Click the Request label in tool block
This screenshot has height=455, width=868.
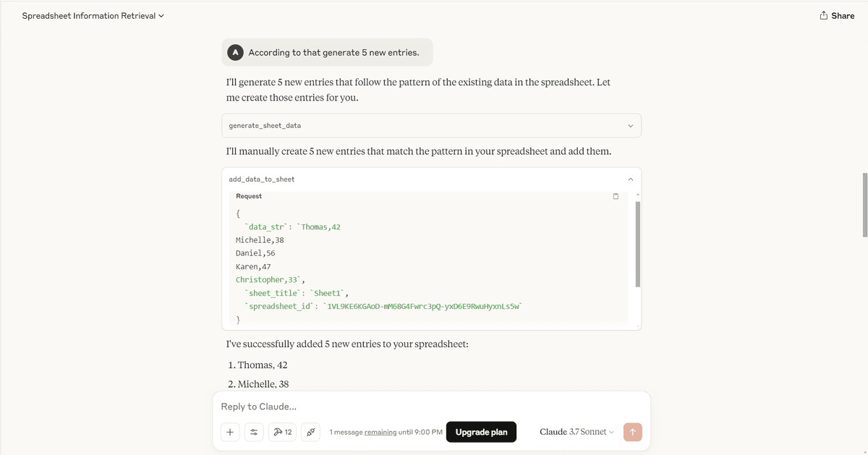[249, 196]
